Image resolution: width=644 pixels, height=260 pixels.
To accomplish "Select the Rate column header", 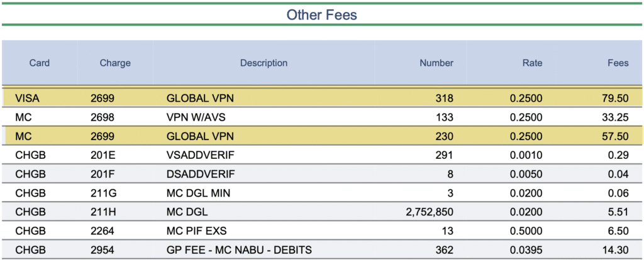I will [x=532, y=63].
